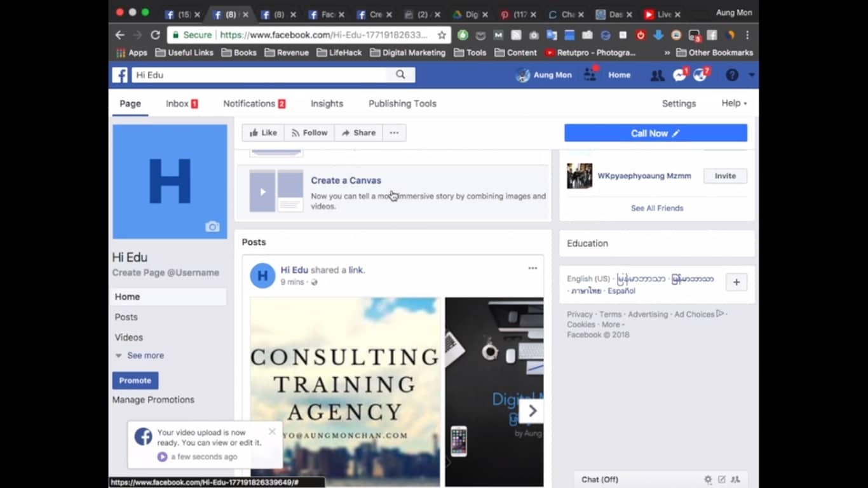Open the globe notifications icon
The height and width of the screenshot is (488, 868).
701,74
